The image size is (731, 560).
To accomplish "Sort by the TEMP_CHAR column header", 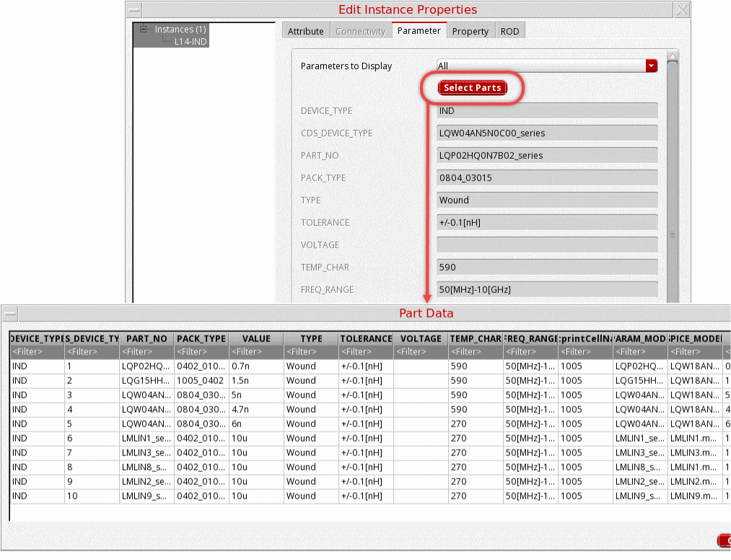I will (476, 338).
